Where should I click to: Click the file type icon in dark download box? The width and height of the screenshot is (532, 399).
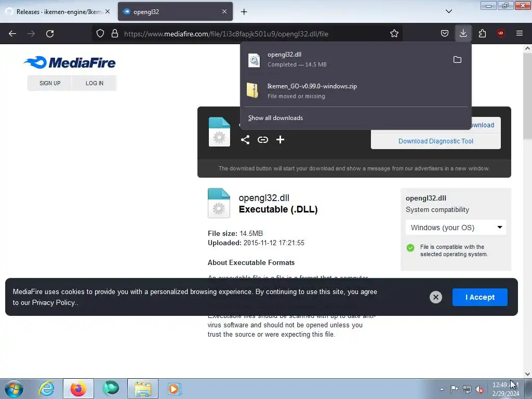(219, 131)
